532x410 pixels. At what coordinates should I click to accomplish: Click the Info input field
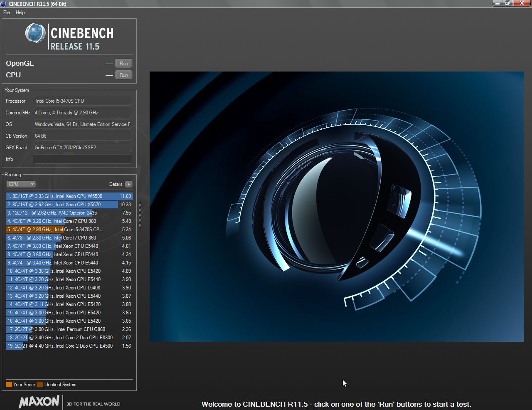(82, 159)
